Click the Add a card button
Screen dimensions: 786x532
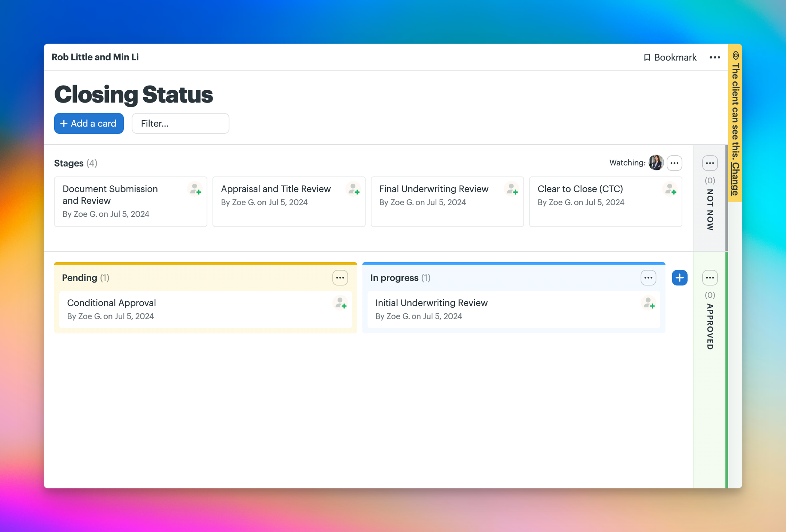click(89, 123)
